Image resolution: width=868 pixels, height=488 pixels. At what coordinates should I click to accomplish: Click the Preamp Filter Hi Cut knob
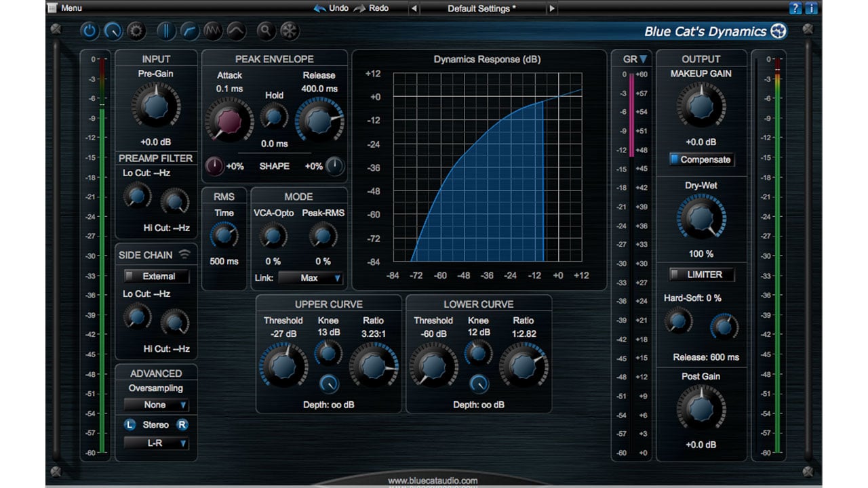click(x=175, y=201)
